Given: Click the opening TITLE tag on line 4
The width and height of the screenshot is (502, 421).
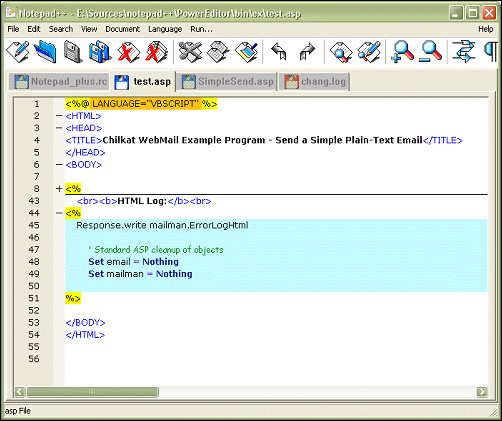Looking at the screenshot, I should tap(84, 140).
